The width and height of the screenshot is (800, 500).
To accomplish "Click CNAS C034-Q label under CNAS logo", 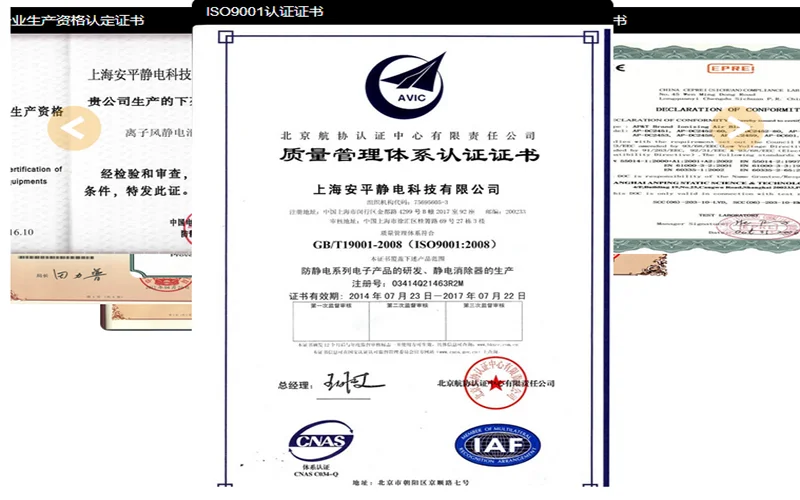I will 316,474.
